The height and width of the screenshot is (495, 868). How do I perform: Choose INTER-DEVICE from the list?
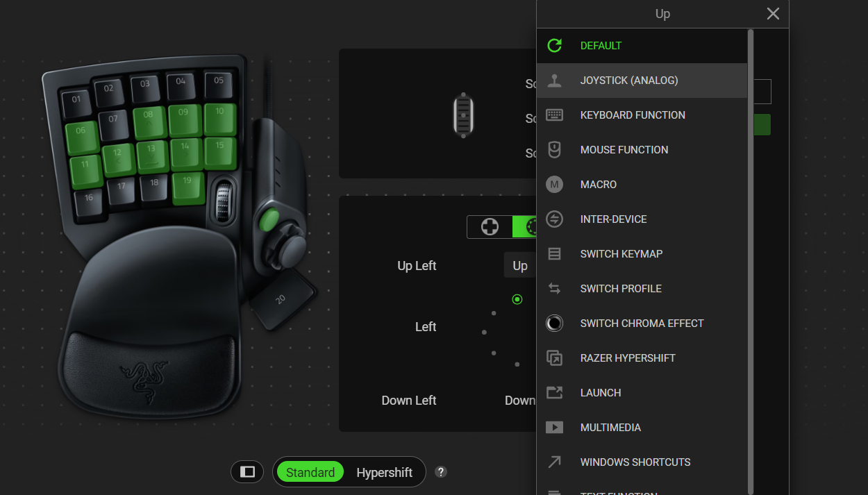[642, 219]
